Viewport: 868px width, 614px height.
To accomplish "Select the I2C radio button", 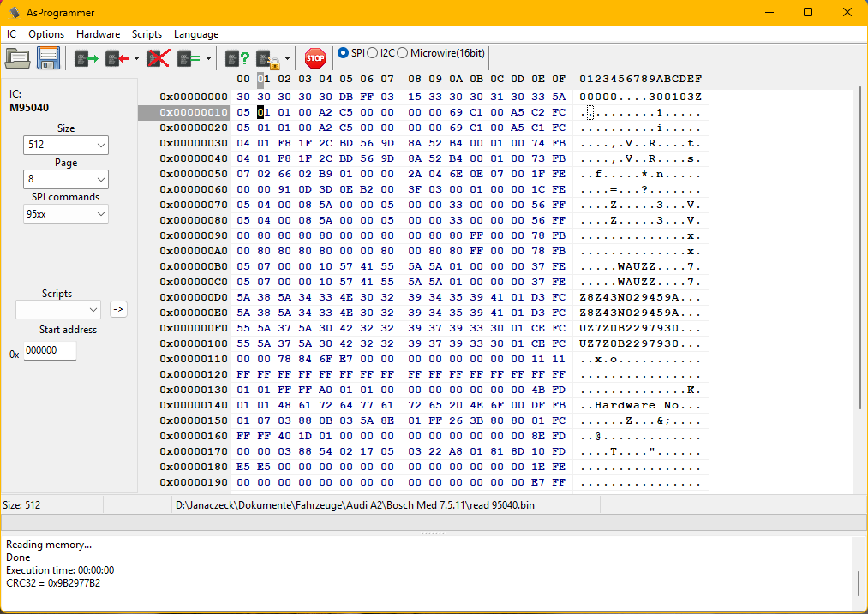I will click(373, 53).
